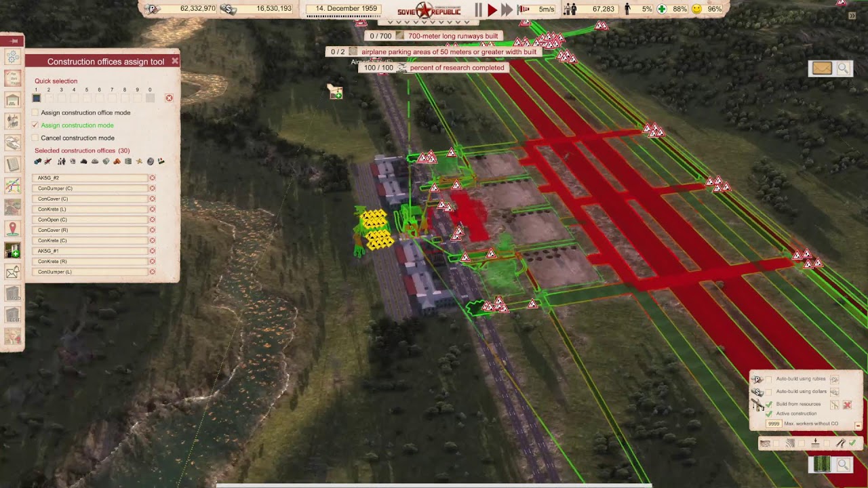The image size is (868, 488).
Task: Open the terrain landscape tools icon
Action: pos(12,207)
